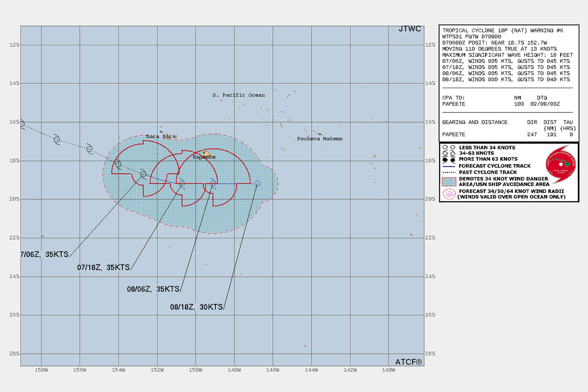
Task: Click the 08/18Z forecast position circle on track
Action: 258,183
